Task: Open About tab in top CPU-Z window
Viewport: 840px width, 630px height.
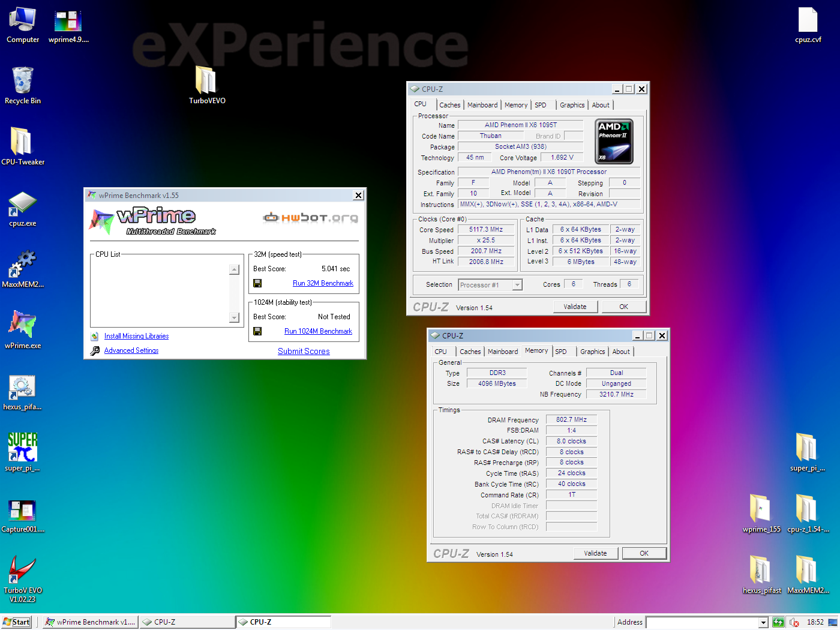Action: [x=601, y=105]
